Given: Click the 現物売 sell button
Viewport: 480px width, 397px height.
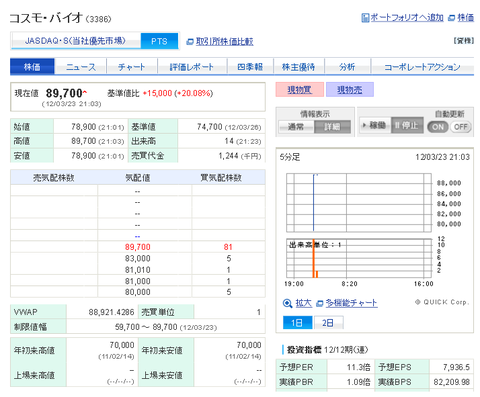Looking at the screenshot, I should [x=350, y=90].
